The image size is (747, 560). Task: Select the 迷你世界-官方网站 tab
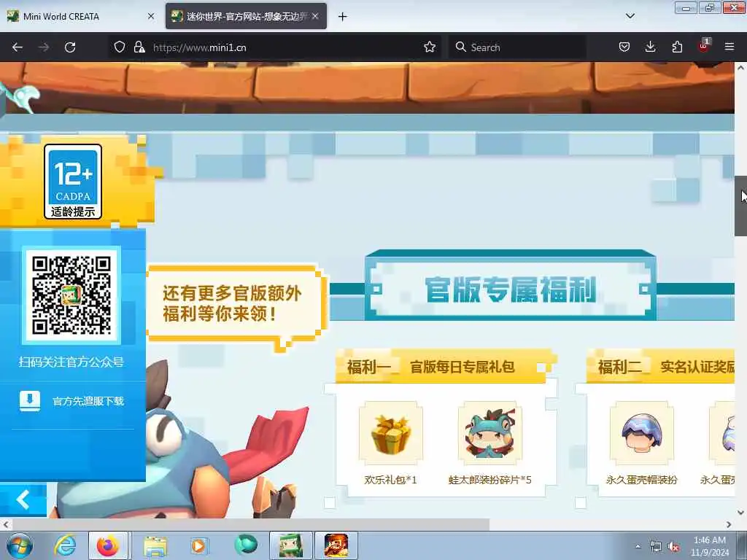pyautogui.click(x=247, y=16)
